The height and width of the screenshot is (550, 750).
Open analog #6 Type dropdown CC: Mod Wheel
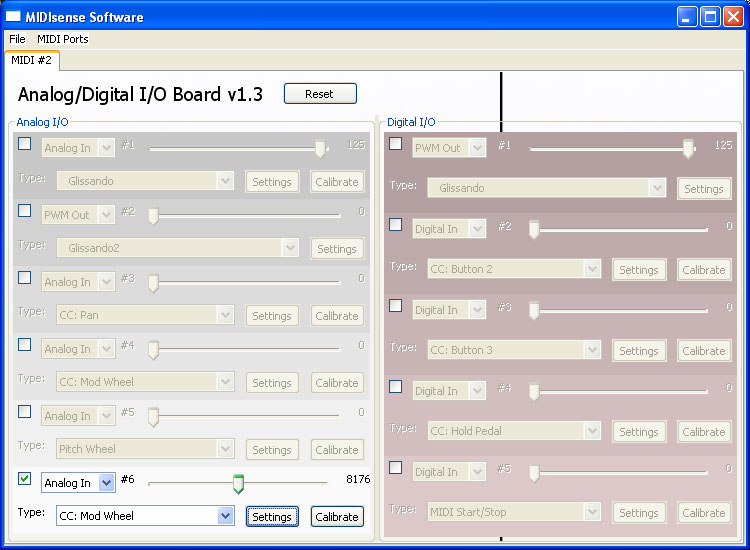tap(145, 516)
